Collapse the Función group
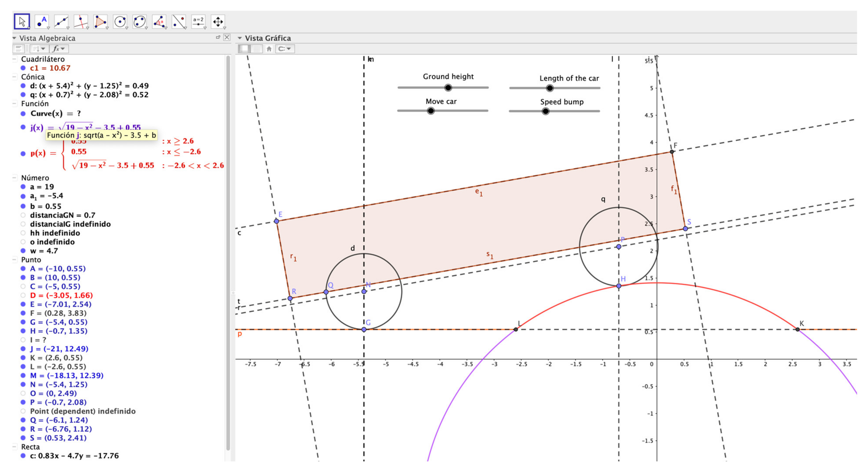 [x=14, y=104]
